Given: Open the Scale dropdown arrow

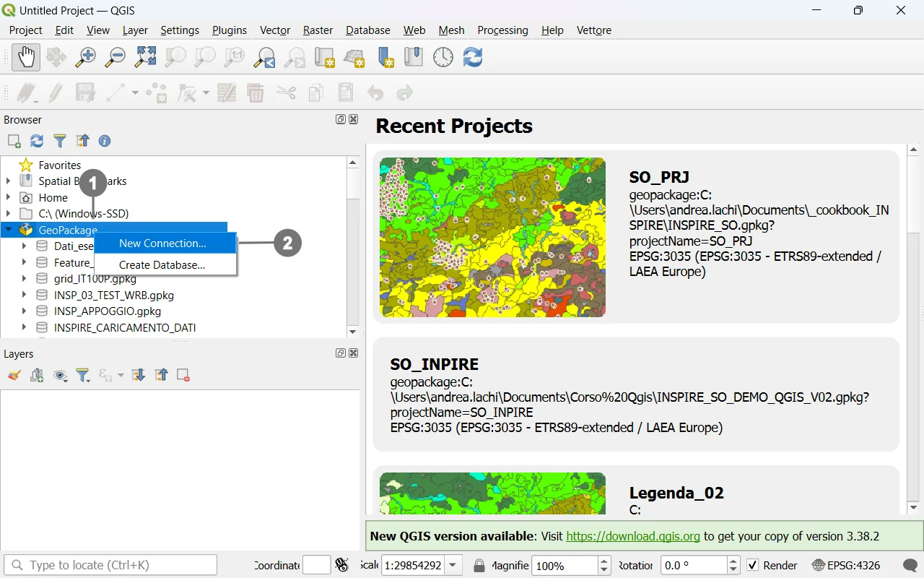Looking at the screenshot, I should click(x=453, y=565).
